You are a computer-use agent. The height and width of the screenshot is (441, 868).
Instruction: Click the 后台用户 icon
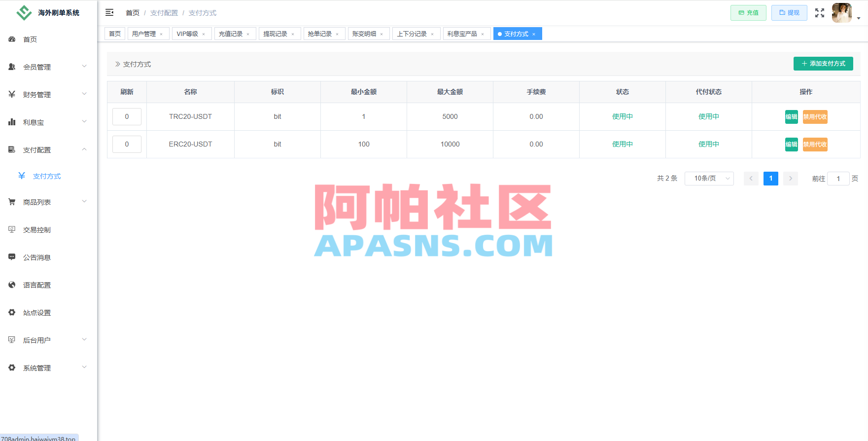[12, 340]
